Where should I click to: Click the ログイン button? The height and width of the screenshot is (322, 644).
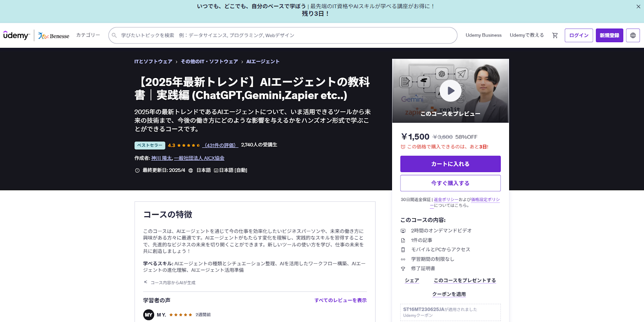tap(579, 35)
